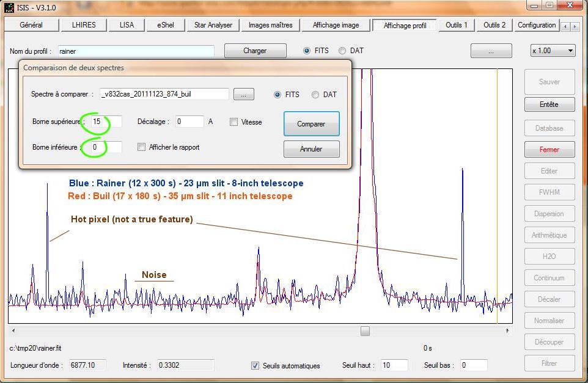Cancel the comparison with Annuler
Viewport: 588px width, 383px height.
pos(311,149)
